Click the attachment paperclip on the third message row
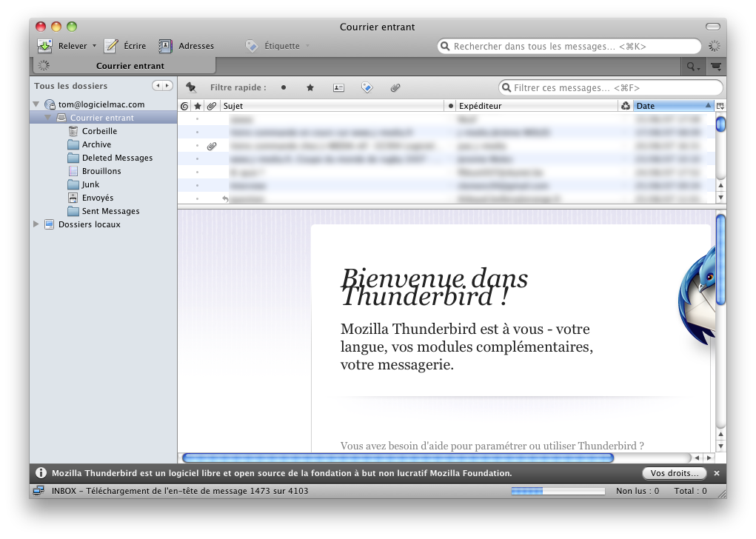The height and width of the screenshot is (539, 756). [x=212, y=146]
